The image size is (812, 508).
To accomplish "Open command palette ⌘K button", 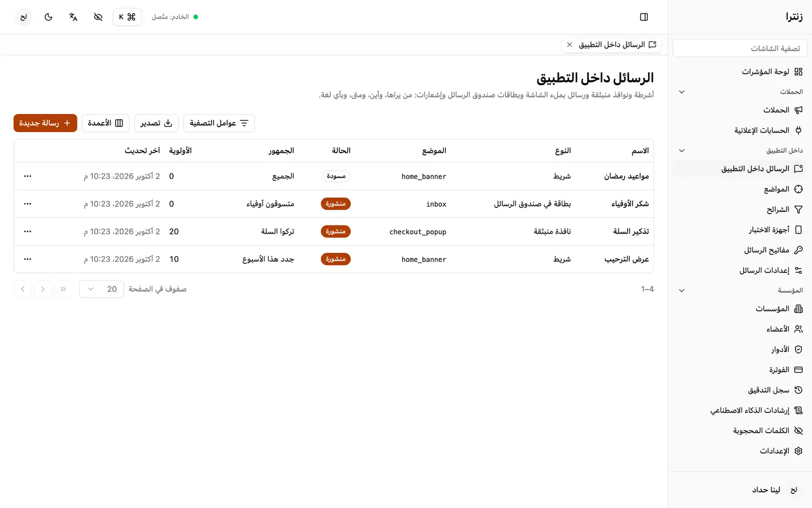I will (x=127, y=17).
